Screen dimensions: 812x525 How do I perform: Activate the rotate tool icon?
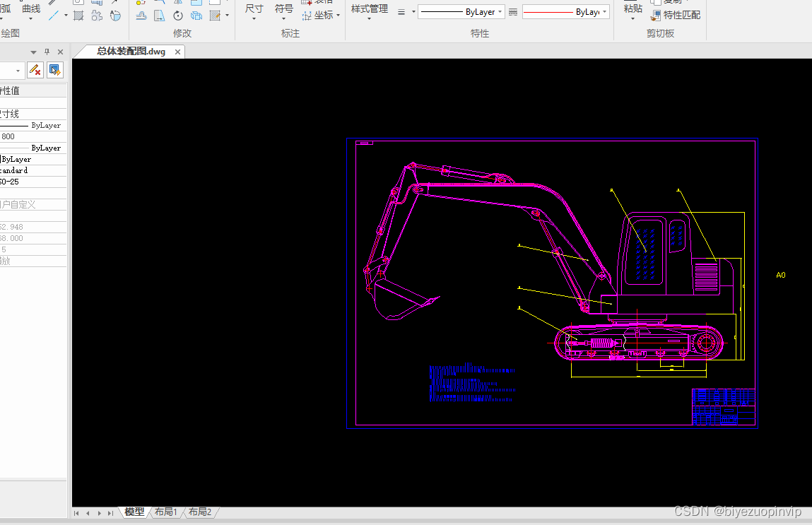[178, 16]
